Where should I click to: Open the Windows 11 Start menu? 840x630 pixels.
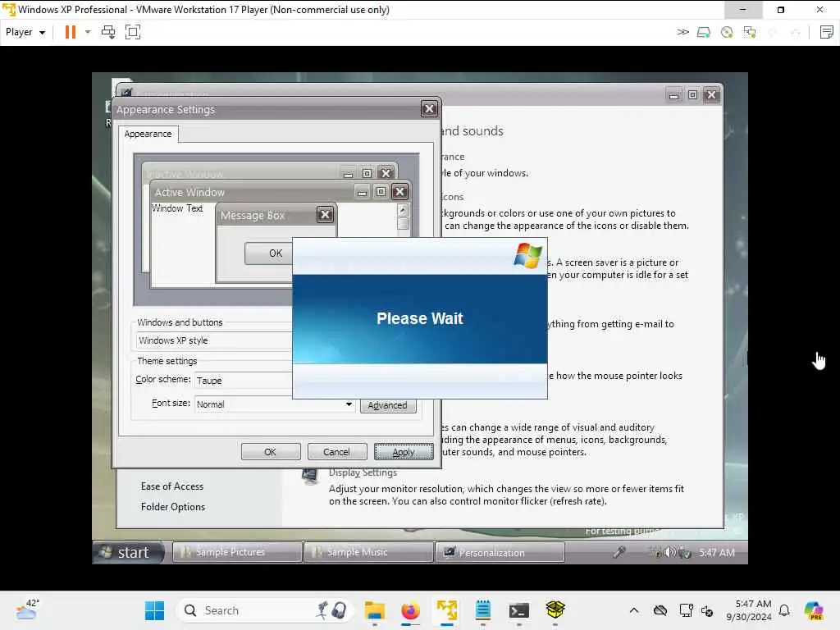click(155, 610)
